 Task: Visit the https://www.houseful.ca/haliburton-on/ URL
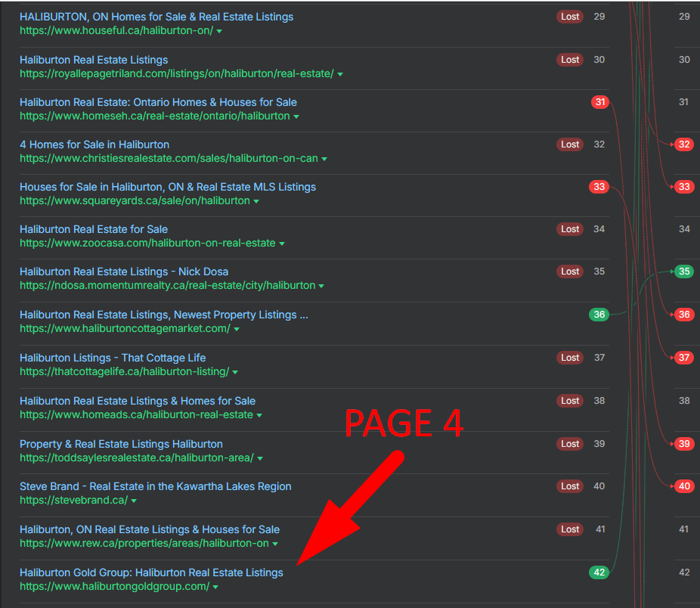click(x=116, y=31)
